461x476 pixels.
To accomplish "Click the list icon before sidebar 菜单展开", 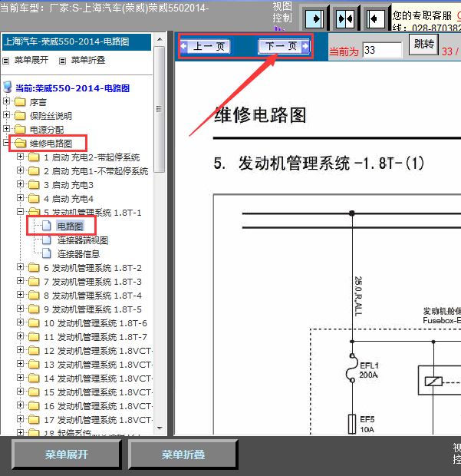I will point(6,61).
